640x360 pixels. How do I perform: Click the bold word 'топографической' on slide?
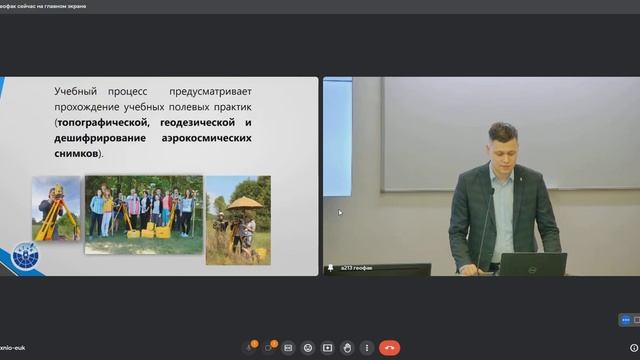coord(102,122)
